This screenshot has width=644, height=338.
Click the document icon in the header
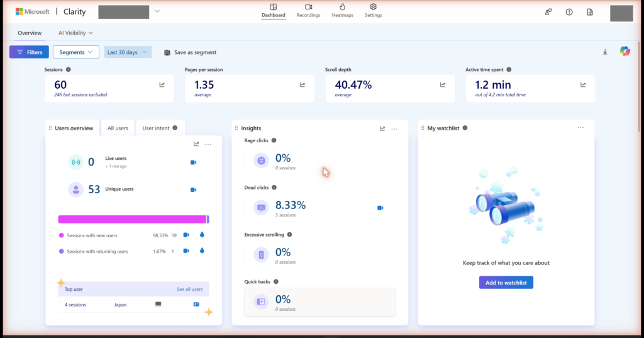click(590, 12)
